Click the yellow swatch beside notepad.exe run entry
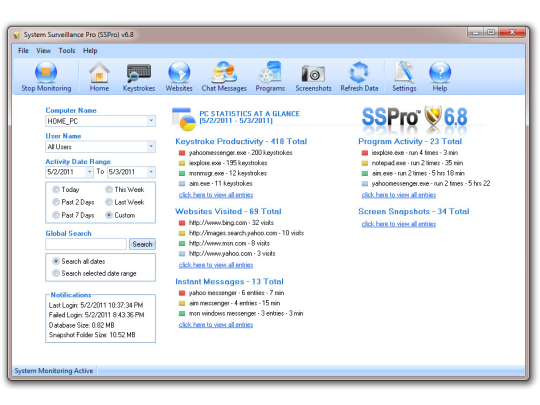This screenshot has width=540, height=405. coord(365,163)
